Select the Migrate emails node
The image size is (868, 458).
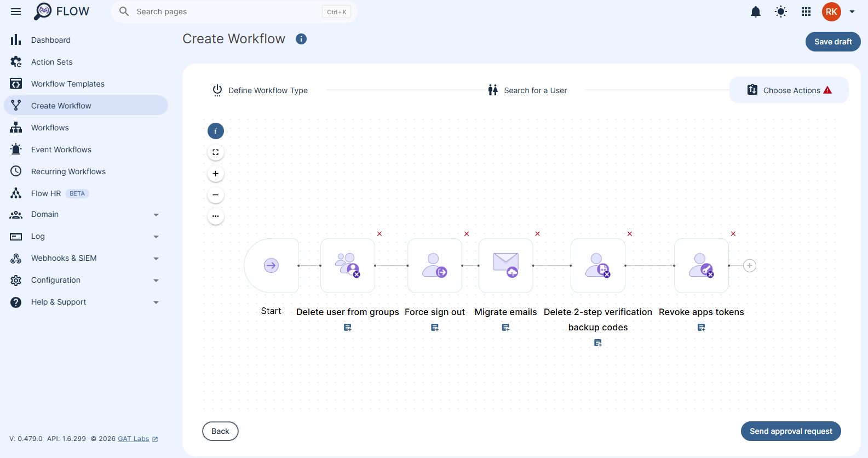(505, 266)
